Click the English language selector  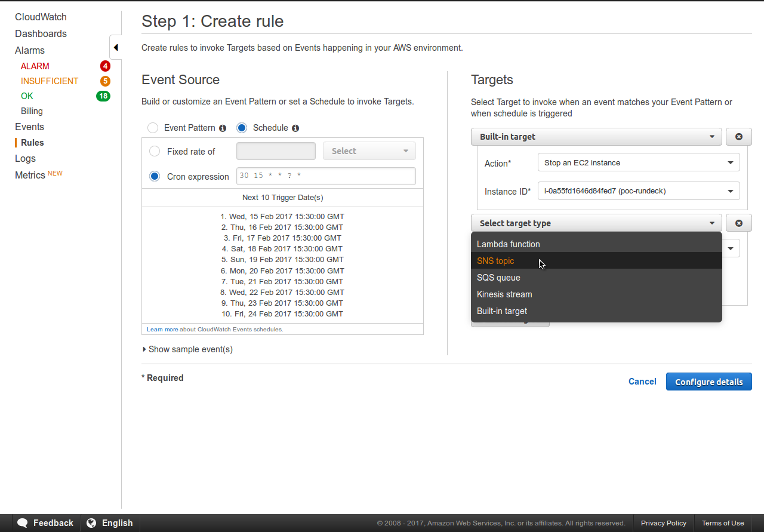click(110, 523)
